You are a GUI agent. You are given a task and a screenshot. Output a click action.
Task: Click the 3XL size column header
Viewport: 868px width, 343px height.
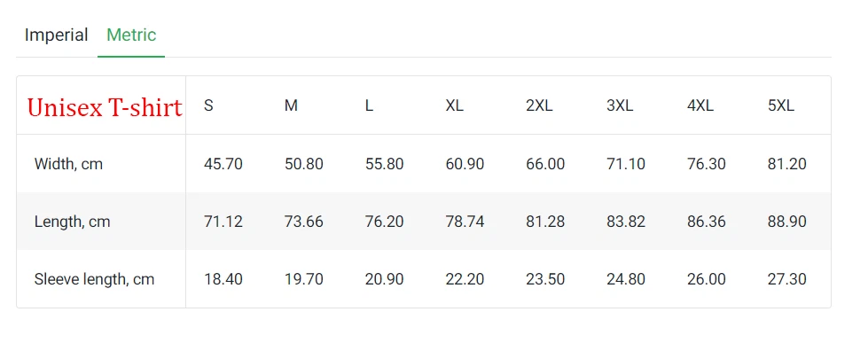(x=620, y=105)
